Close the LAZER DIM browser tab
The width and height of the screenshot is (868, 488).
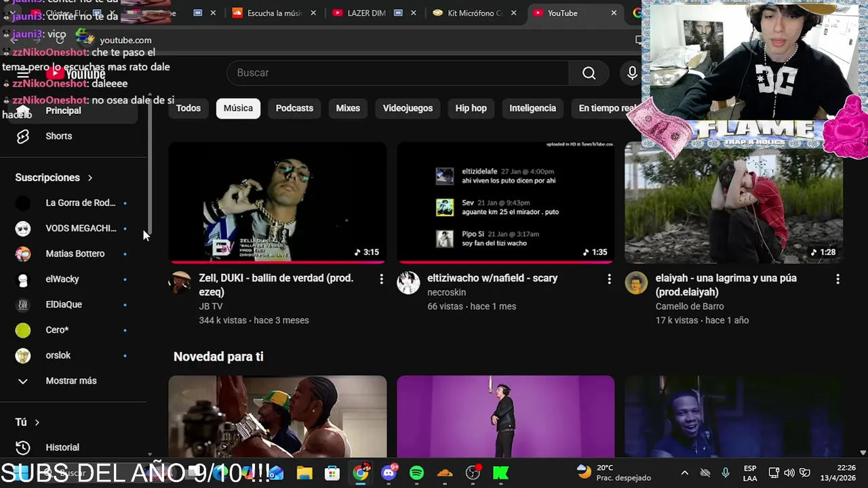tap(414, 13)
